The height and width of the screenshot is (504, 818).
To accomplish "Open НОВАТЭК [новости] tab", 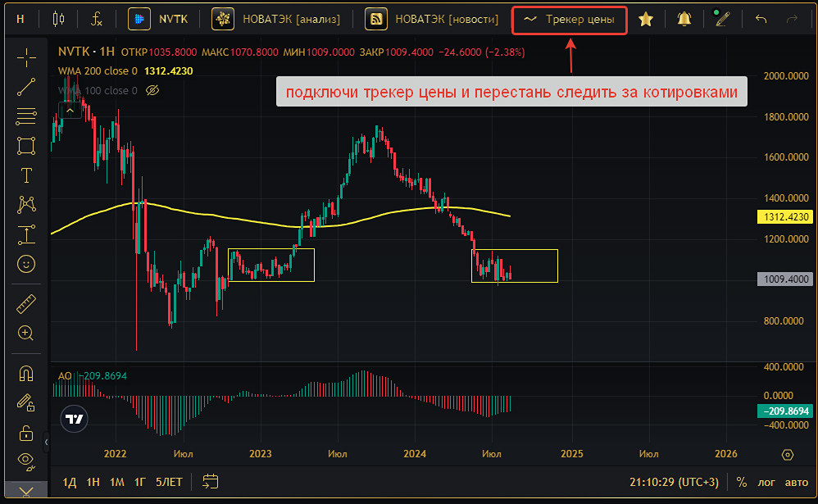I will (432, 20).
